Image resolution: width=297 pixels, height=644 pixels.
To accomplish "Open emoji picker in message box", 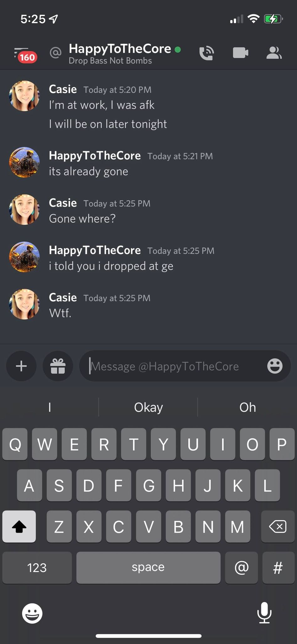I will tap(275, 366).
